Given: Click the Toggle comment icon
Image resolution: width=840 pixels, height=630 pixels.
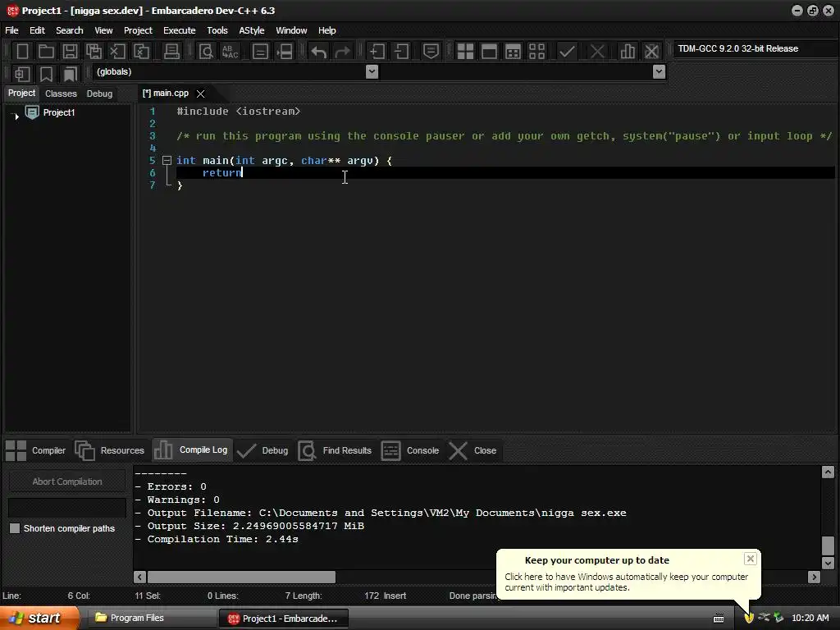Looking at the screenshot, I should point(431,52).
